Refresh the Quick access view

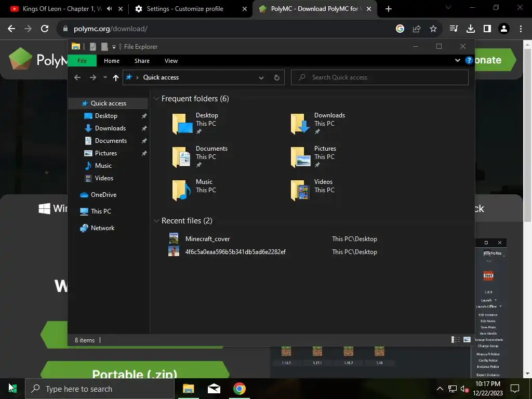pos(277,78)
